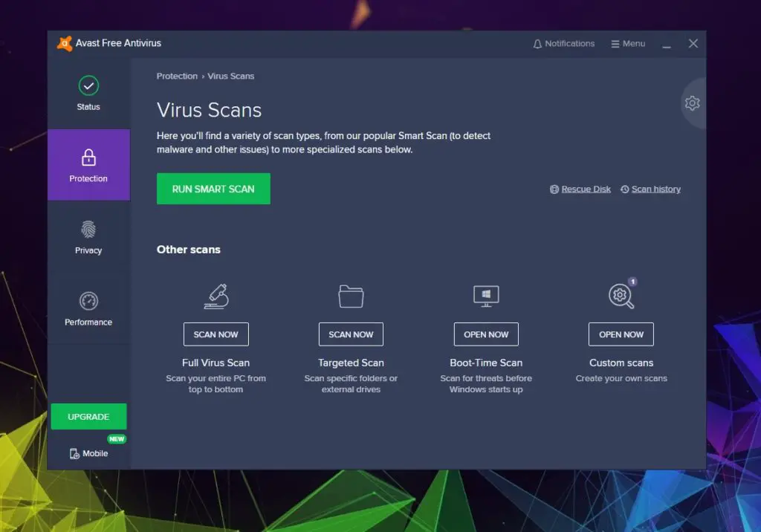Viewport: 761px width, 532px height.
Task: Click the Full Virus Scan title
Action: (216, 363)
